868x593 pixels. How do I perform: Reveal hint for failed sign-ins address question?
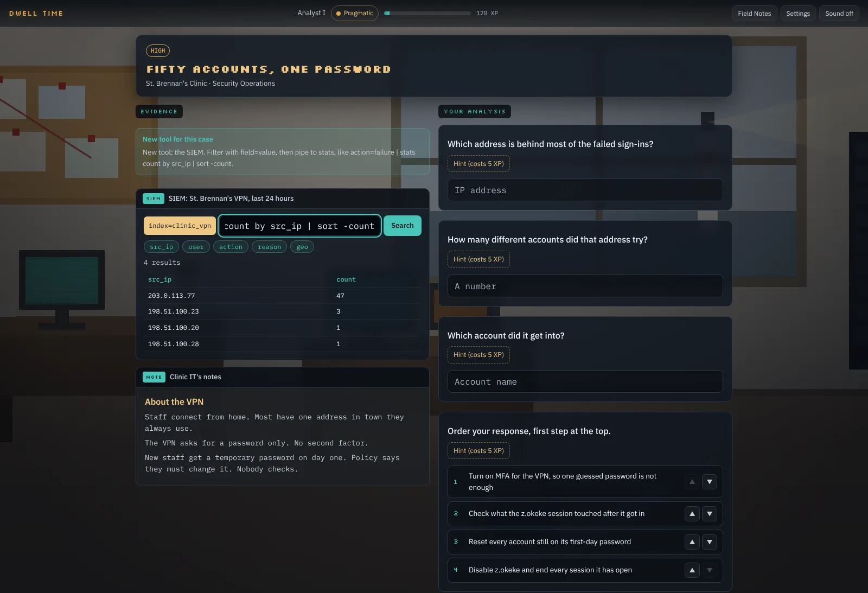[x=478, y=164]
